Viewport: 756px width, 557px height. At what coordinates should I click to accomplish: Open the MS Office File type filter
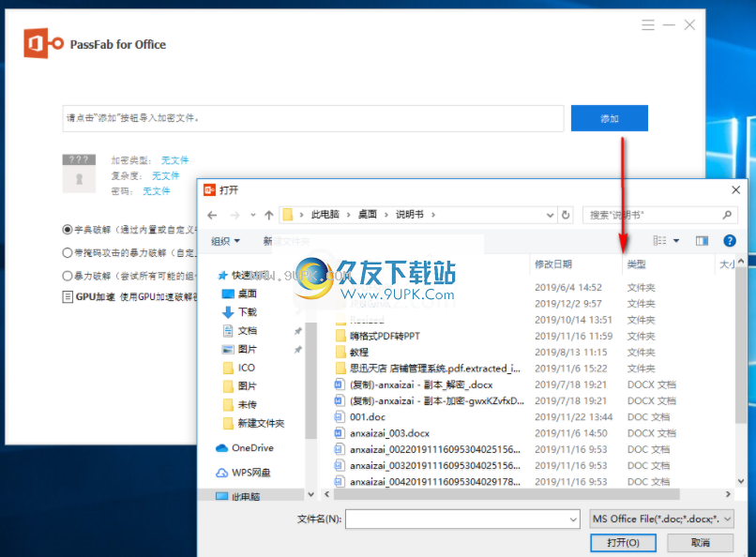coord(662,519)
